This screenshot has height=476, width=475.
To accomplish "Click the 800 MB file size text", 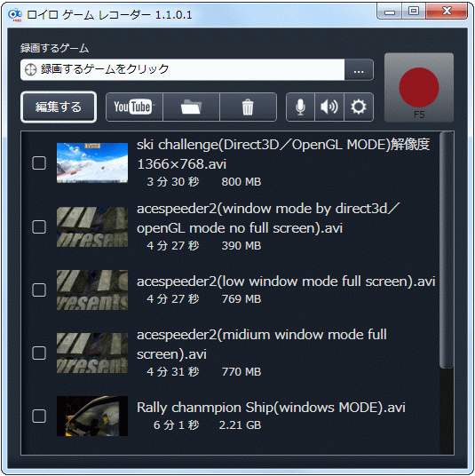I will 241,182.
